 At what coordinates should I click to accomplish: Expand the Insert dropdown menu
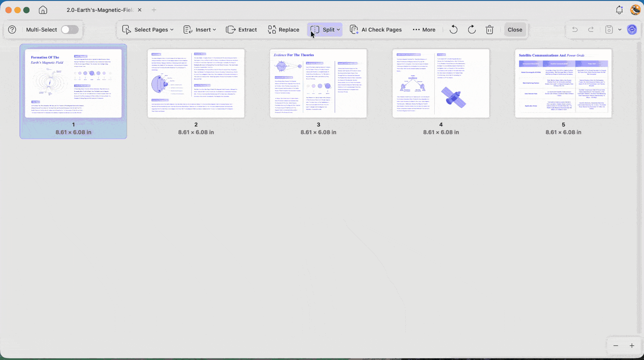tap(200, 30)
